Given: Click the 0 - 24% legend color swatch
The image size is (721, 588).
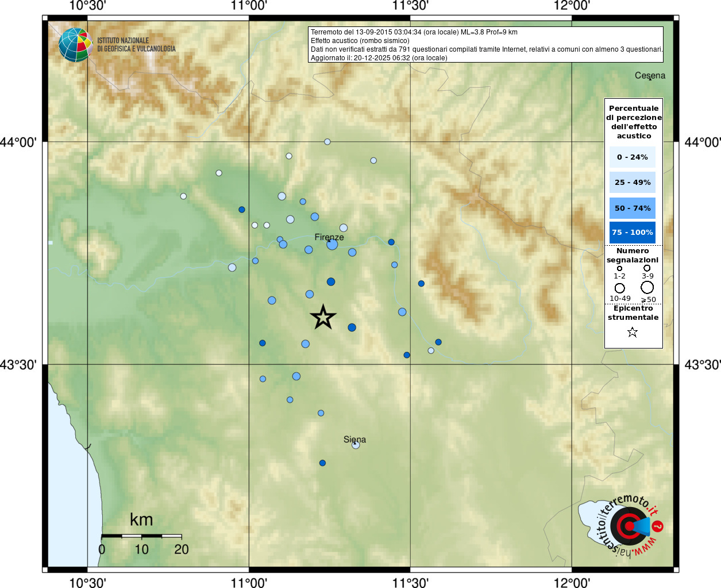Looking at the screenshot, I should [632, 157].
